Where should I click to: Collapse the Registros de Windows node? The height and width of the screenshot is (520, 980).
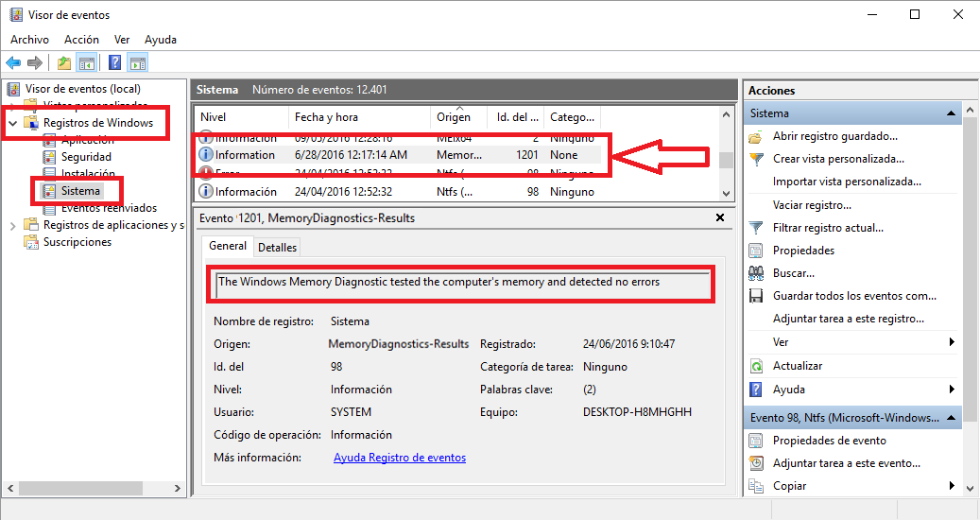pos(12,123)
